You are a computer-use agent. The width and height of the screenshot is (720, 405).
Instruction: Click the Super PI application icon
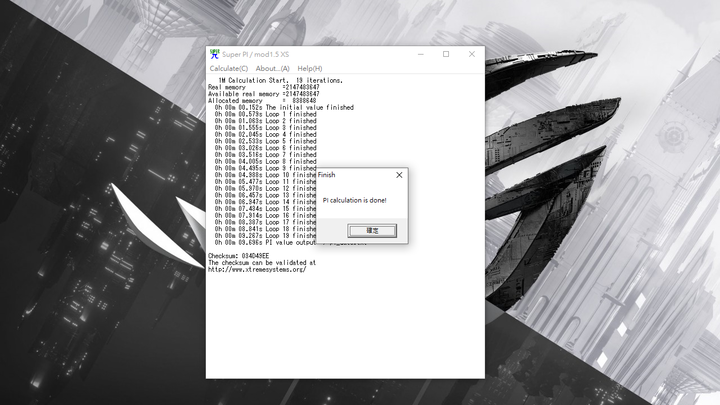[214, 54]
